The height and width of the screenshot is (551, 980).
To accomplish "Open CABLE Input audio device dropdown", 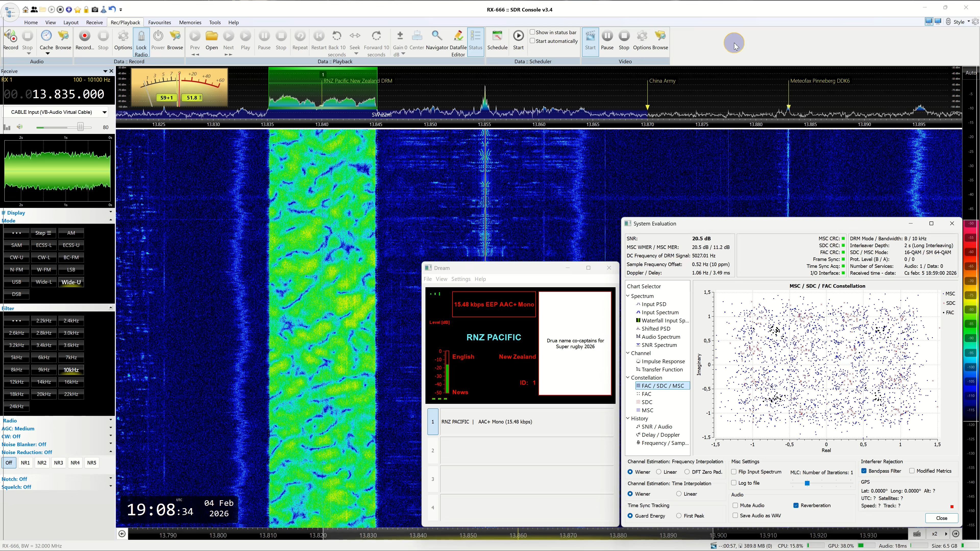I will (104, 112).
